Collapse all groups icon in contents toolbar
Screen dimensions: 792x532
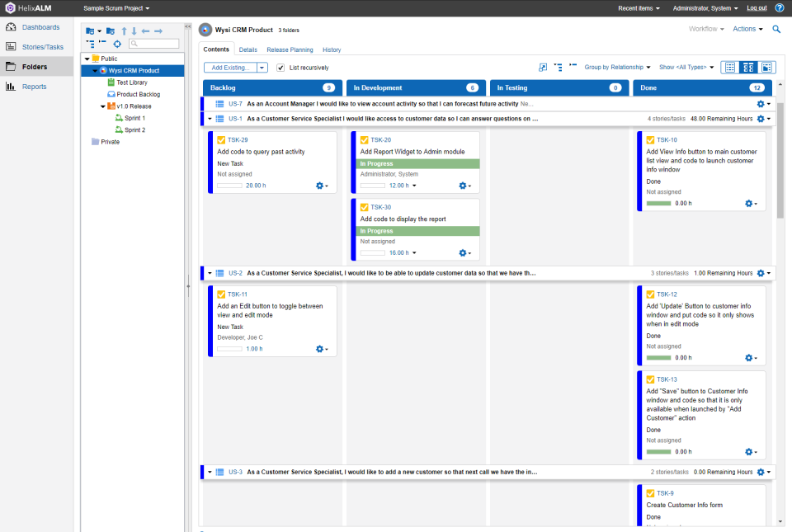[573, 65]
